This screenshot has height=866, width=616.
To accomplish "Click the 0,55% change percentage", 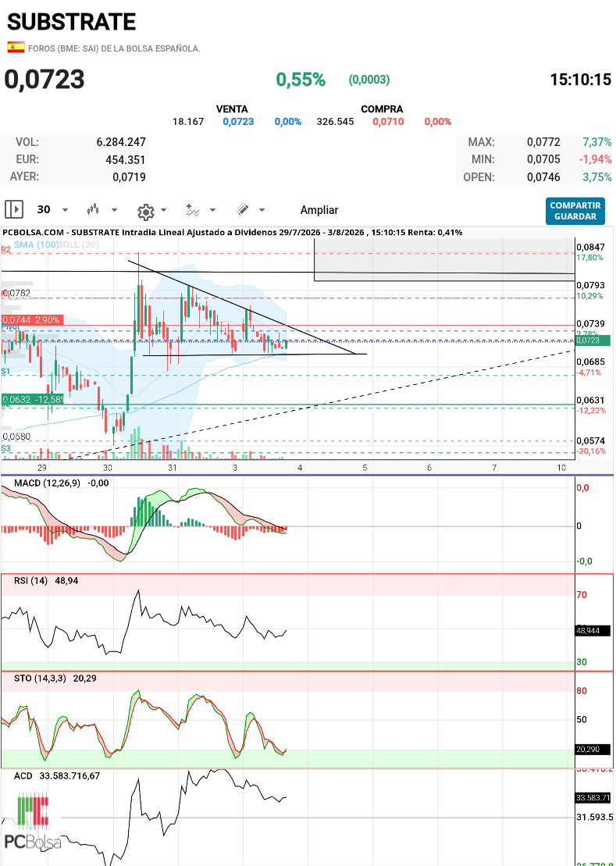I will pyautogui.click(x=301, y=80).
